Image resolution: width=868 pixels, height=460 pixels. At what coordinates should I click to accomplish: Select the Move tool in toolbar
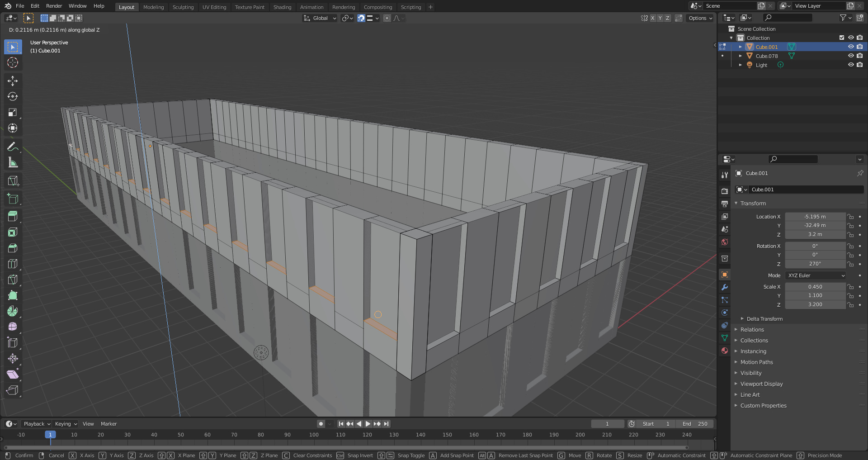[13, 81]
